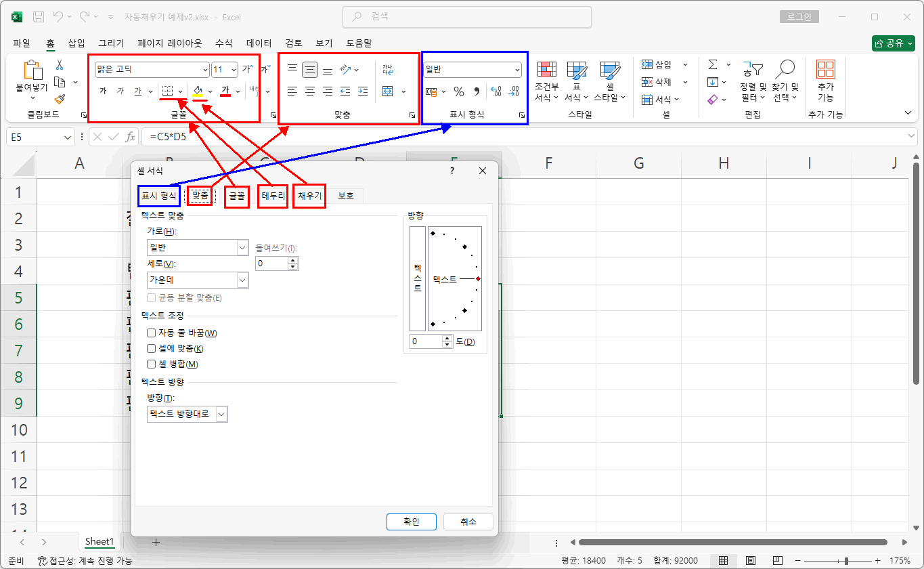Click the Insert Function fx icon
Screen dimensions: 924x569
[x=131, y=137]
